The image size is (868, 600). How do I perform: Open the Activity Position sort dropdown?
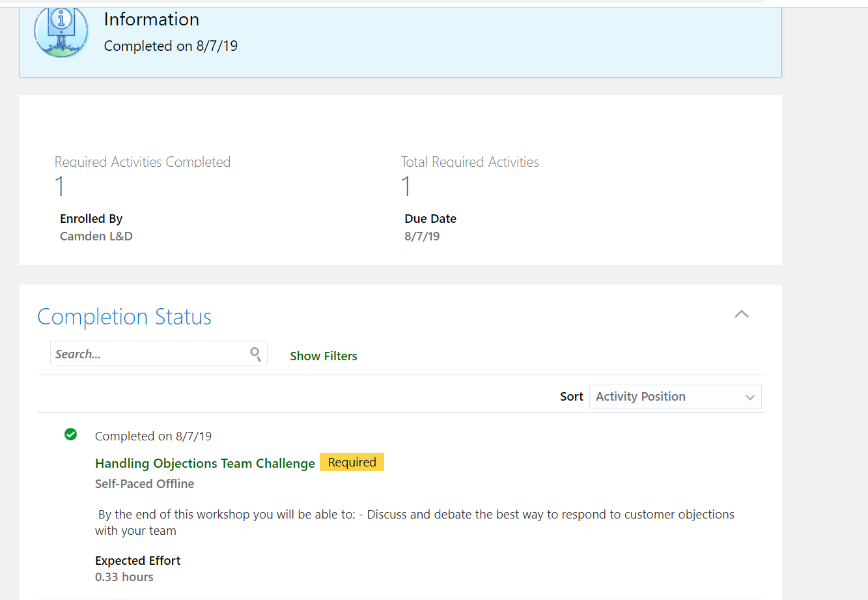click(x=675, y=396)
